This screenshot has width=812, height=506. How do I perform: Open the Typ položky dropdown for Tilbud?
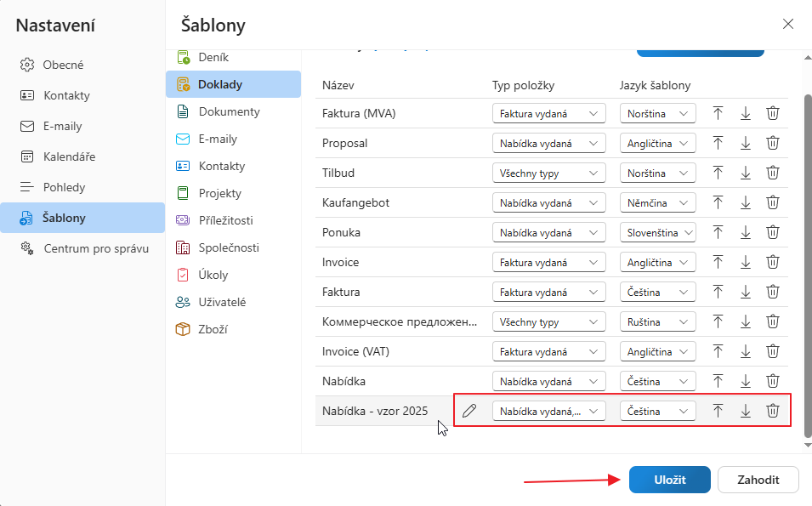click(548, 173)
